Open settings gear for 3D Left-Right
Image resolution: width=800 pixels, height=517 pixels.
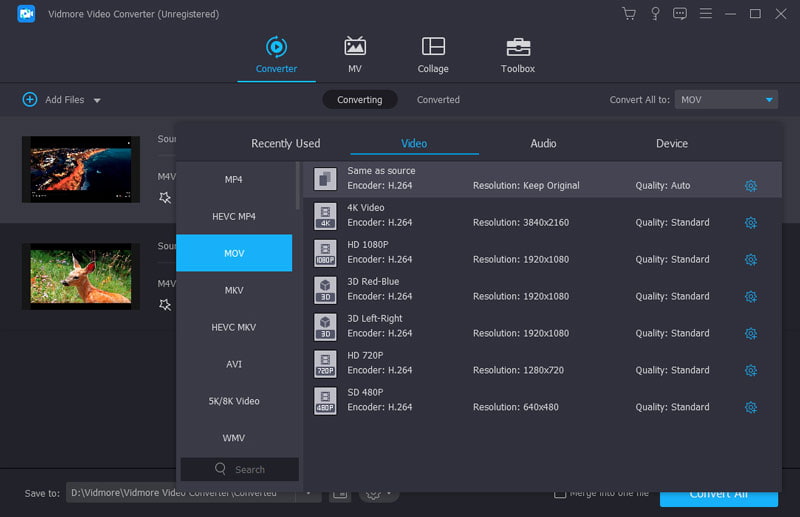click(751, 333)
